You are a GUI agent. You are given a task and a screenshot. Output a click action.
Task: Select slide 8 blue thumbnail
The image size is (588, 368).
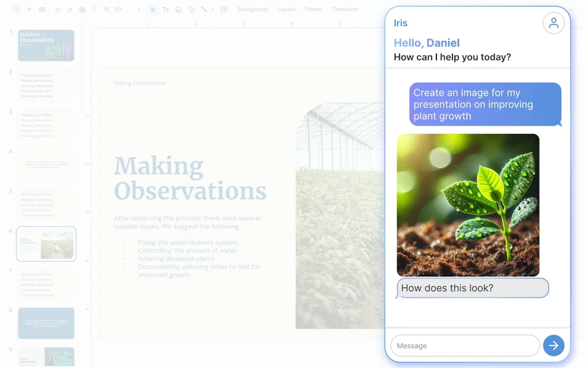[46, 323]
